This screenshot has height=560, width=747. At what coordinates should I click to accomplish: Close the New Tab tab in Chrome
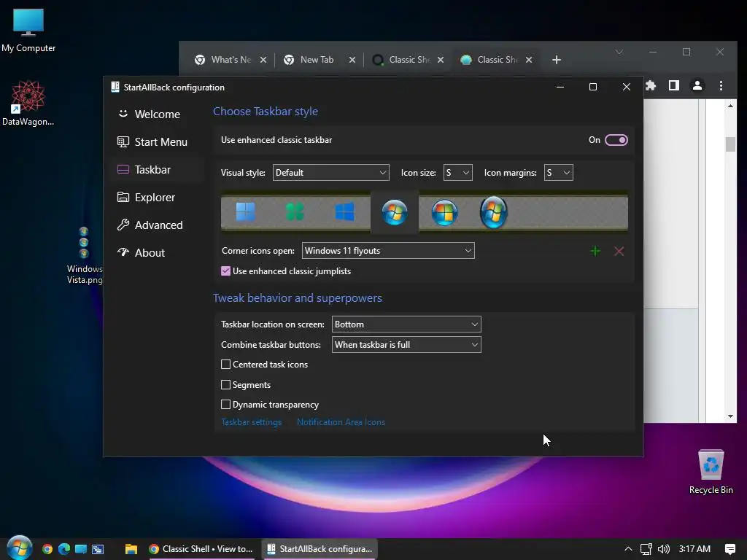click(x=352, y=60)
